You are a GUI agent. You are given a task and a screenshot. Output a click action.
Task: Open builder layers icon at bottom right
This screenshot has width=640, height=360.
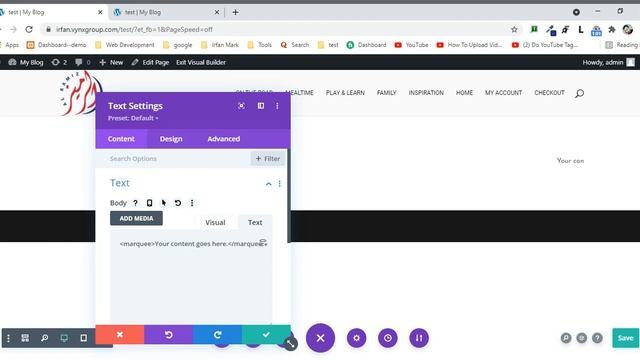(582, 338)
